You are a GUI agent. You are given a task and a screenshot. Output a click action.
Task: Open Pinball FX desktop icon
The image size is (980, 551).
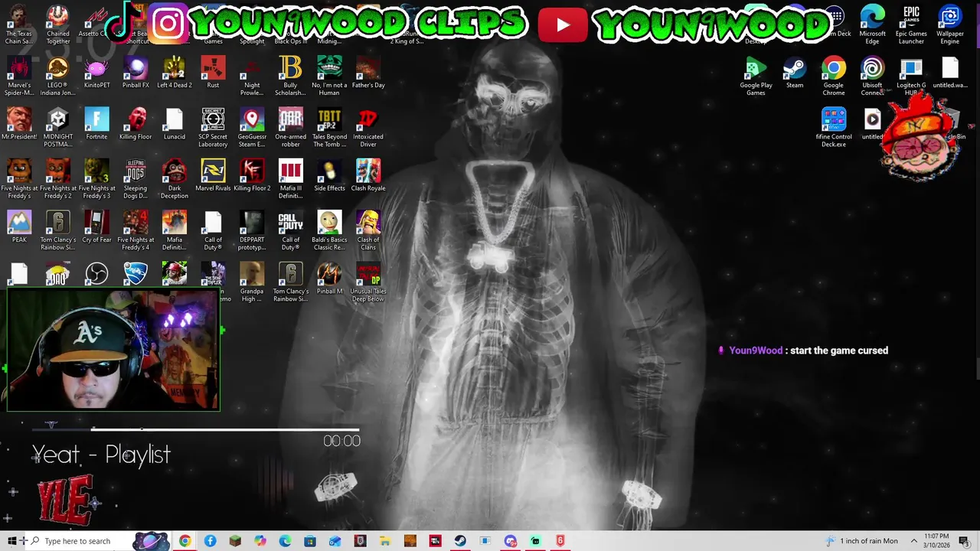136,73
